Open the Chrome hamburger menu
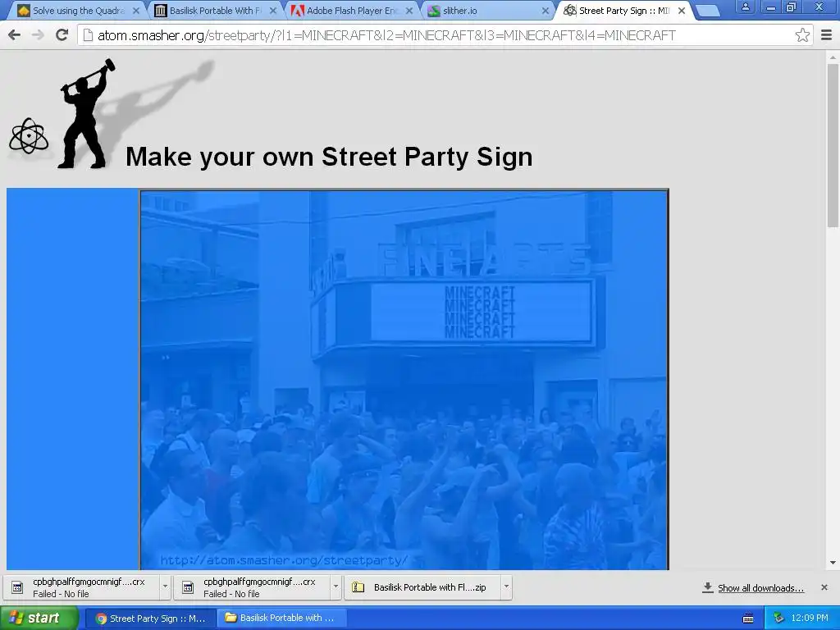This screenshot has height=630, width=840. click(827, 35)
